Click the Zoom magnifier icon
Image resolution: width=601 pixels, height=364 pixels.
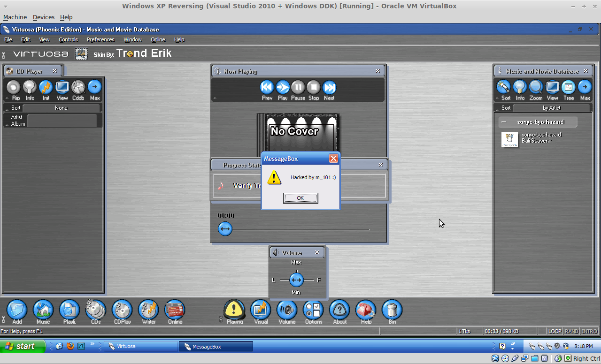(x=536, y=87)
